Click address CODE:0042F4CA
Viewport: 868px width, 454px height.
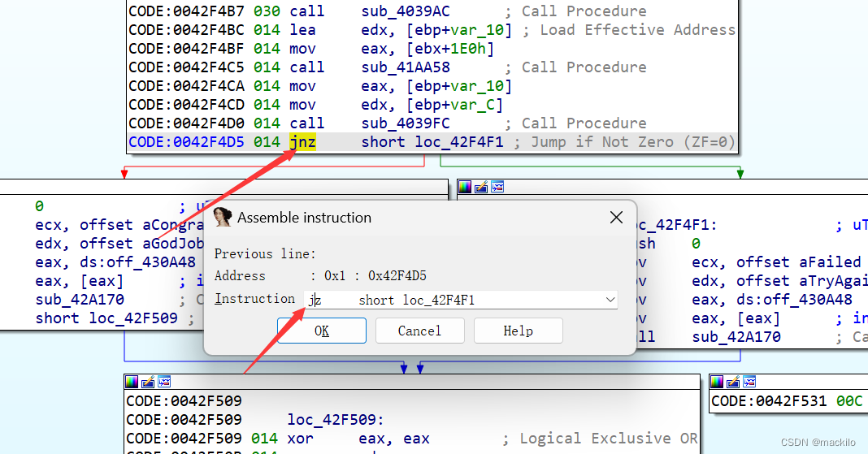click(186, 86)
